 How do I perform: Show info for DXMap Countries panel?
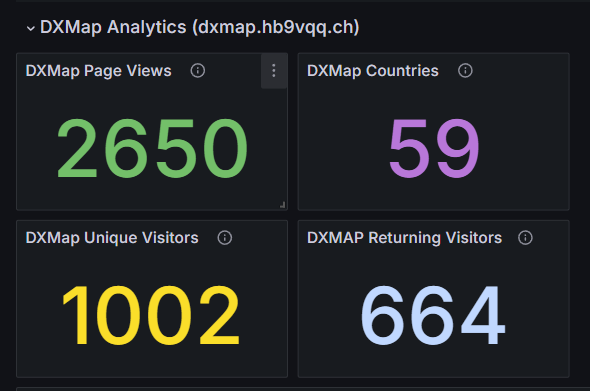tap(465, 70)
